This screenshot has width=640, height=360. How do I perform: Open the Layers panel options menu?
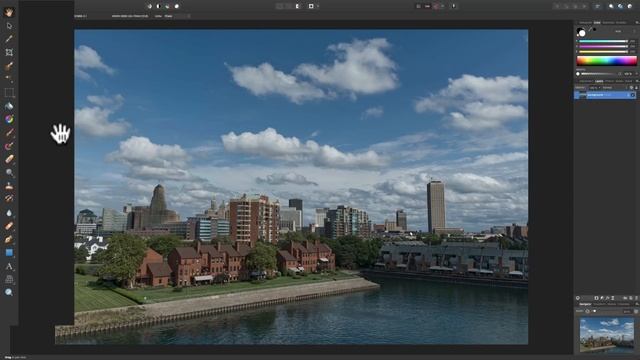[637, 81]
